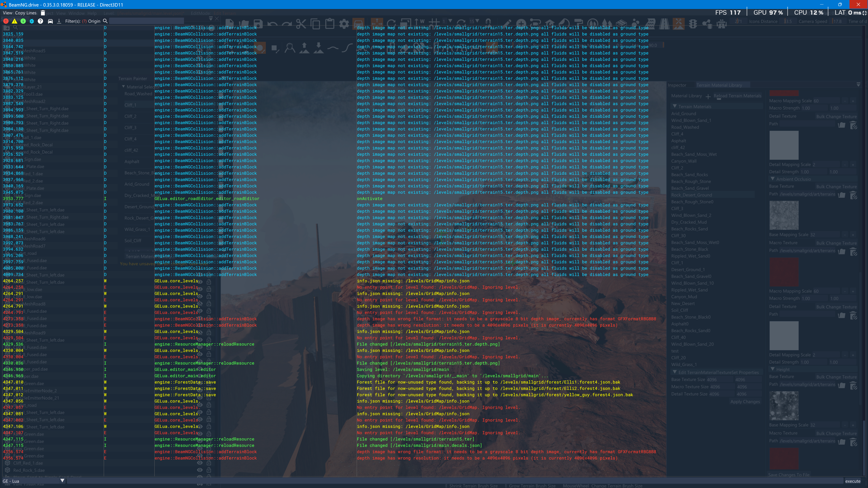Increase the upper Macro Mapping Scale with plus

(x=853, y=101)
